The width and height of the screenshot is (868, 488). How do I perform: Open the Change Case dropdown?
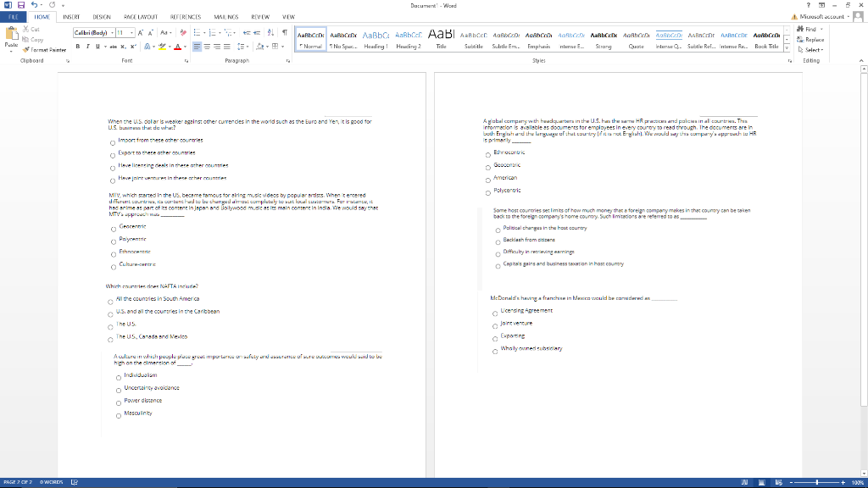[165, 33]
